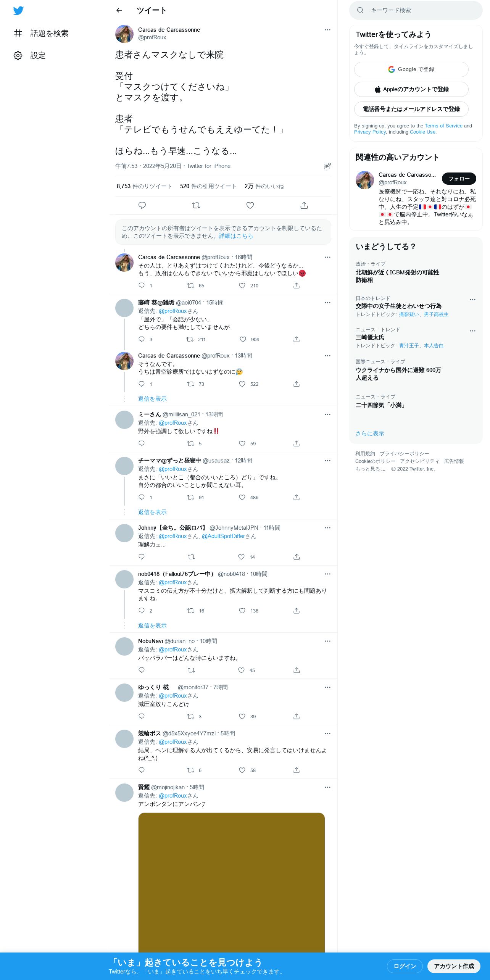
Task: Like the main tweet with heart icon
Action: 250,205
